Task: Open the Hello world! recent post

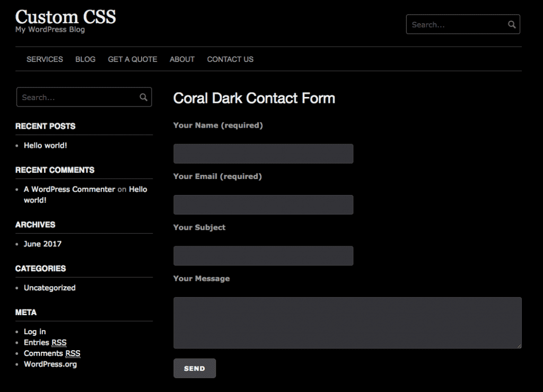Action: tap(45, 145)
